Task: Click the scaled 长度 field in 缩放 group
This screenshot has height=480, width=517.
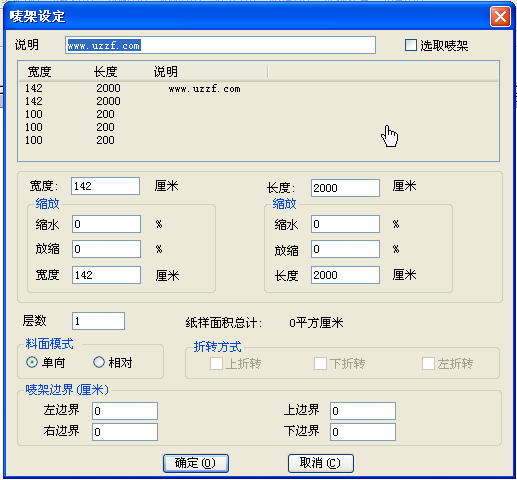Action: [x=345, y=275]
